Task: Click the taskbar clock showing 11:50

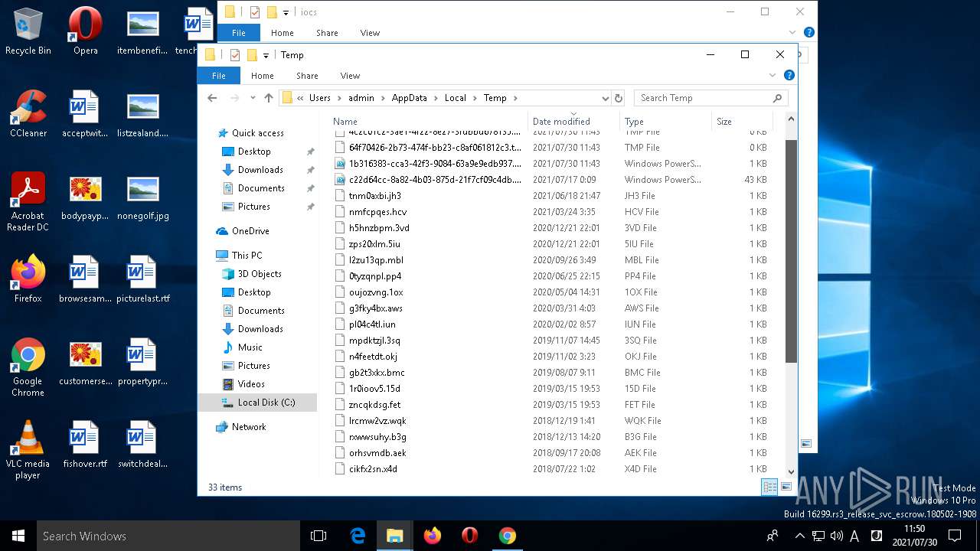Action: click(914, 536)
